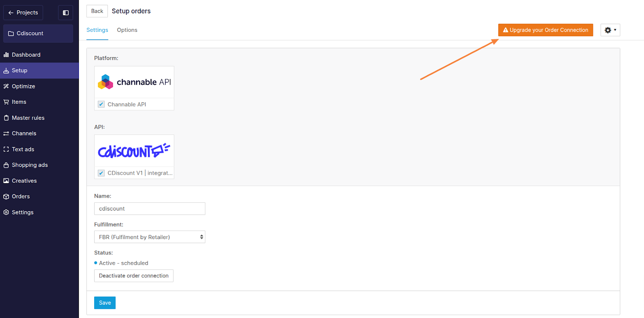
Task: Click the Orders box icon
Action: [x=6, y=196]
